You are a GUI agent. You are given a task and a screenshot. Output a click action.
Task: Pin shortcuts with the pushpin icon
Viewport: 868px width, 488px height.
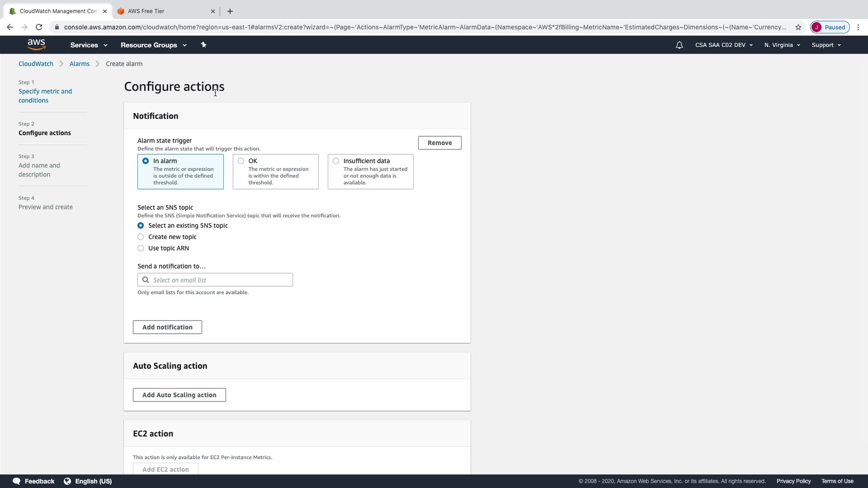pyautogui.click(x=203, y=45)
